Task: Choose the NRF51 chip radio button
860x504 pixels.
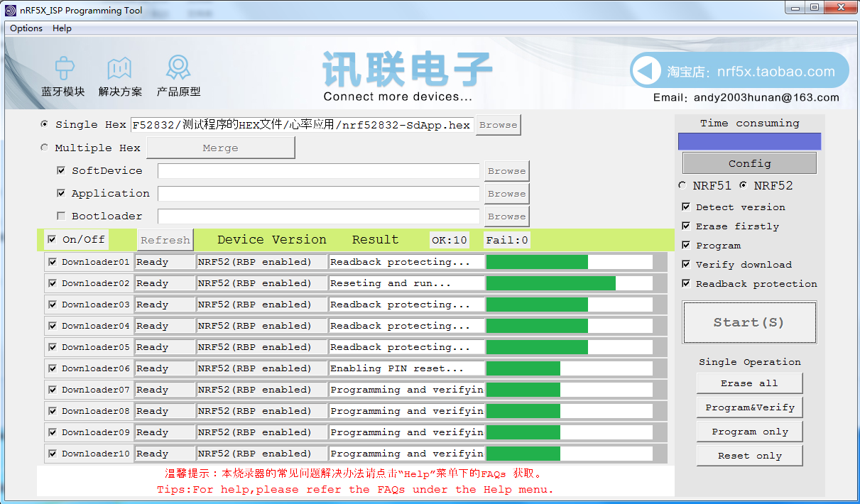Action: (682, 185)
